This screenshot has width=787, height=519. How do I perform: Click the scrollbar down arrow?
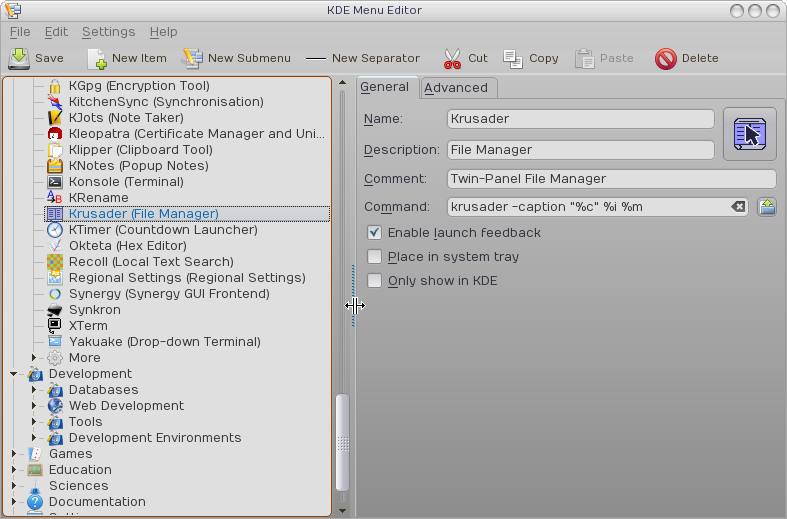click(343, 510)
